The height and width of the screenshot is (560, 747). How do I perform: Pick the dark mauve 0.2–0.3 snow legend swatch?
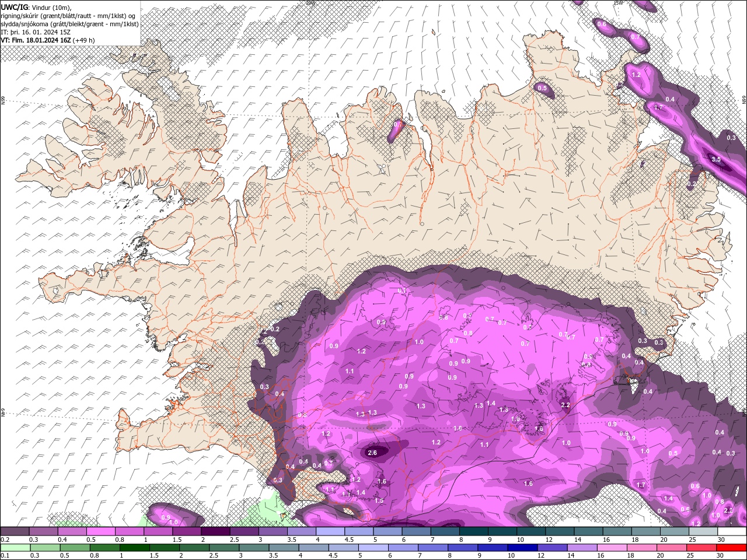tap(15, 531)
